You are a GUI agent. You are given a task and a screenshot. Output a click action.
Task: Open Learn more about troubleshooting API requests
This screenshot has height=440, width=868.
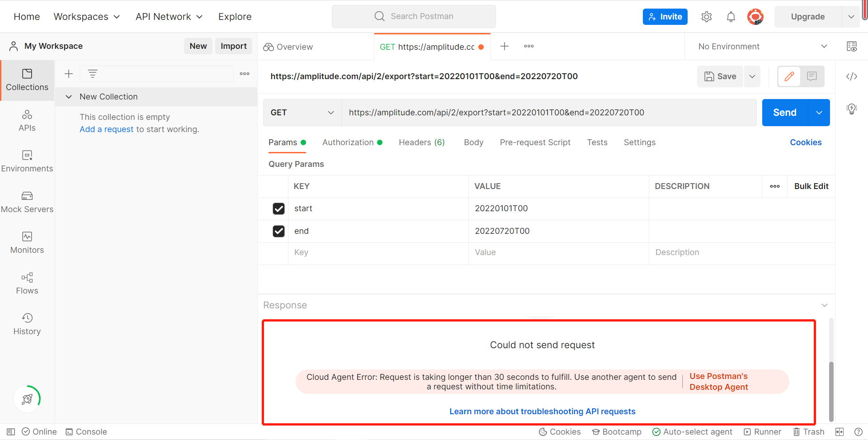(x=542, y=412)
